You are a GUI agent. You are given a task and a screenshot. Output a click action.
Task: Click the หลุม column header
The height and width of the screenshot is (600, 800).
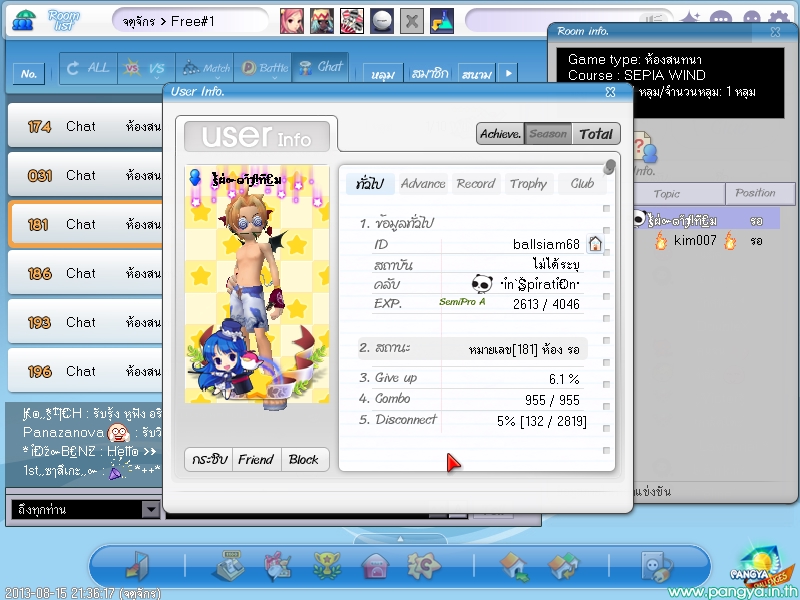383,74
